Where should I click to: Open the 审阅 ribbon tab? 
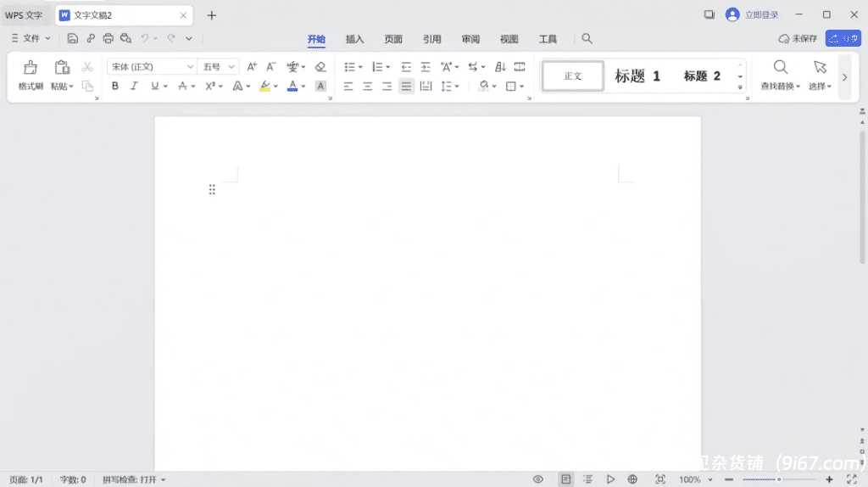(x=470, y=39)
